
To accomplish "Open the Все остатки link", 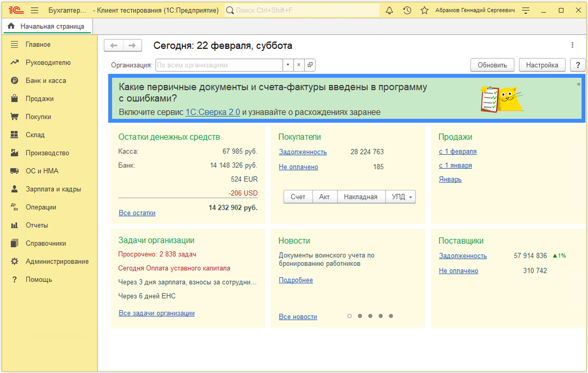I will coord(137,213).
